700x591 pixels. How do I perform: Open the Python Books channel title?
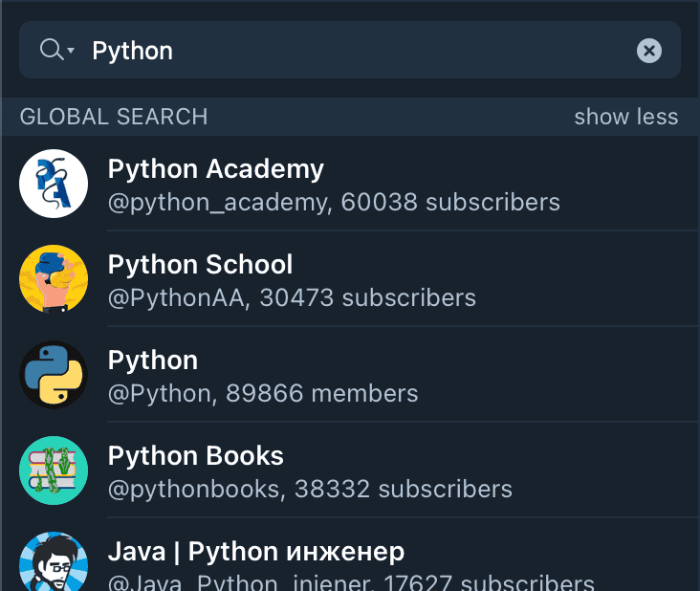pyautogui.click(x=196, y=456)
